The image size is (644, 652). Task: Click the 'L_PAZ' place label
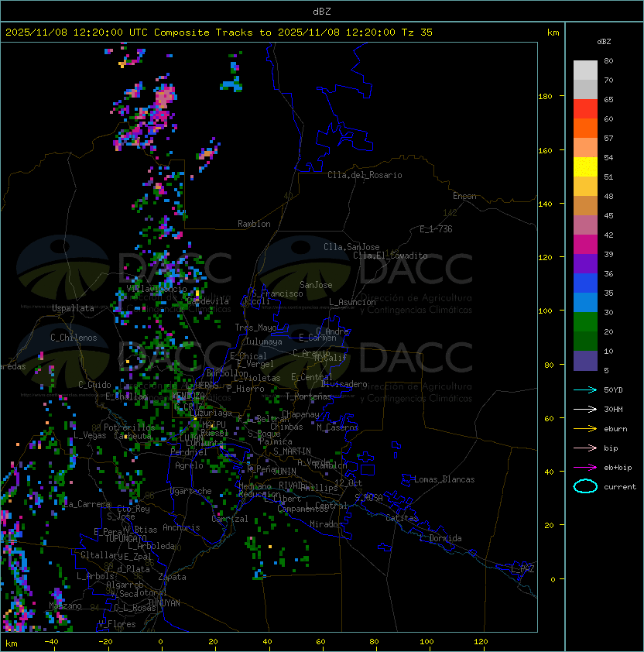522,569
